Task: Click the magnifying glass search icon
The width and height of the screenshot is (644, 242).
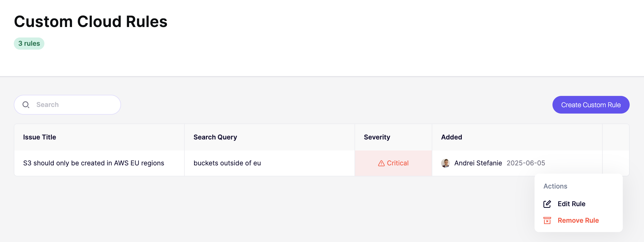Action: point(26,105)
